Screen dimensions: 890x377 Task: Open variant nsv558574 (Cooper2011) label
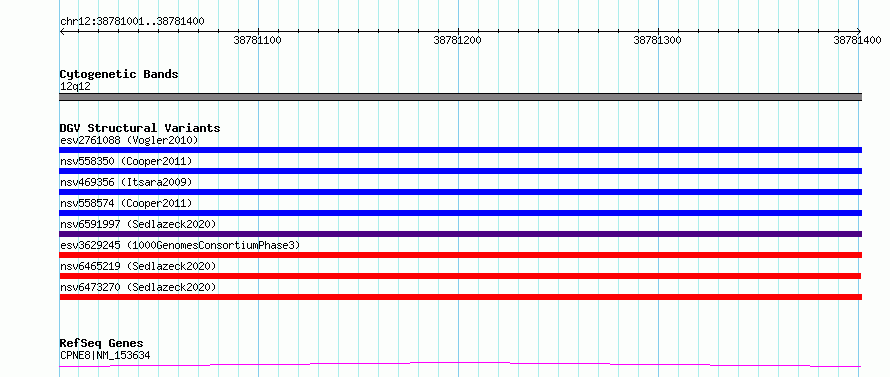coord(126,203)
